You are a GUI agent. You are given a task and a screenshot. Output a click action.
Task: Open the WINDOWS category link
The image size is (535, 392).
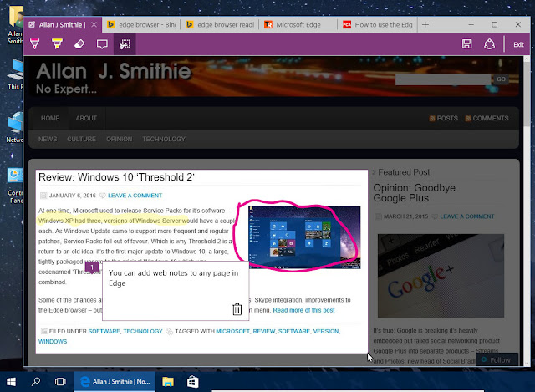53,342
